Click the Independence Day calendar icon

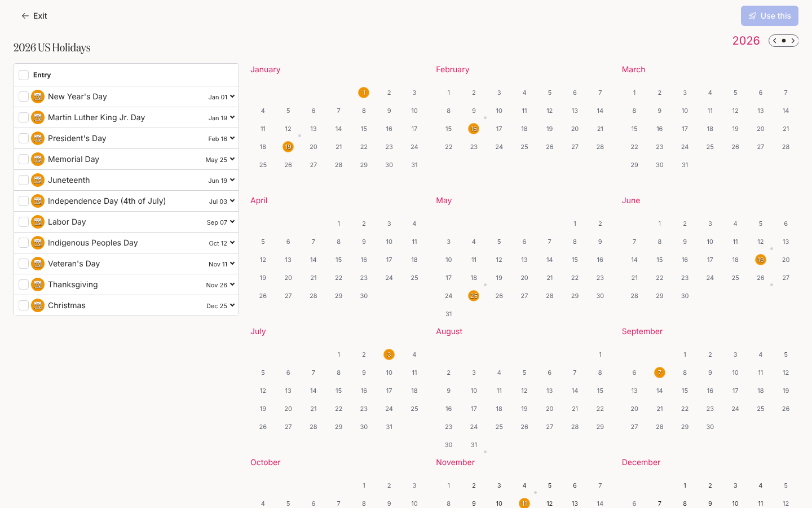point(38,201)
